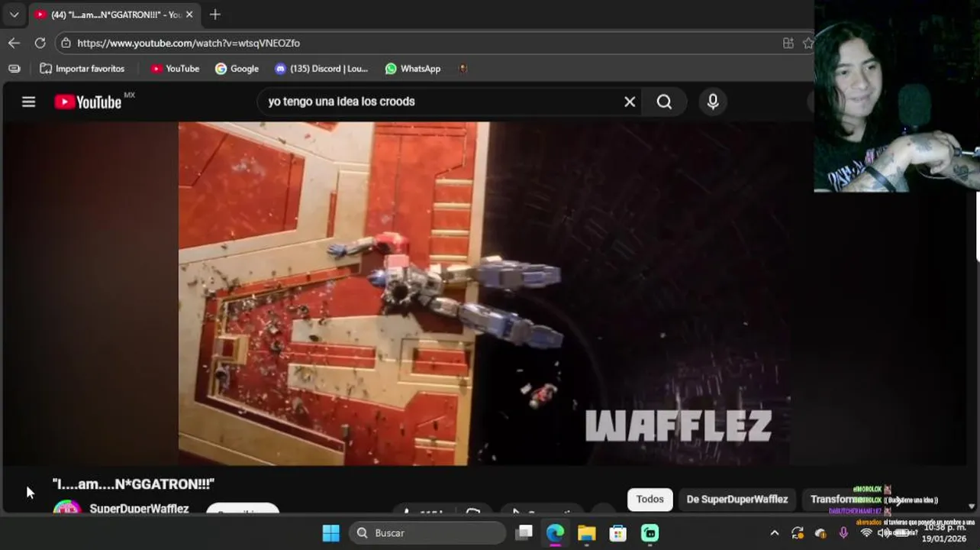Image resolution: width=980 pixels, height=550 pixels.
Task: Open split screen icon in address bar
Action: coord(788,44)
